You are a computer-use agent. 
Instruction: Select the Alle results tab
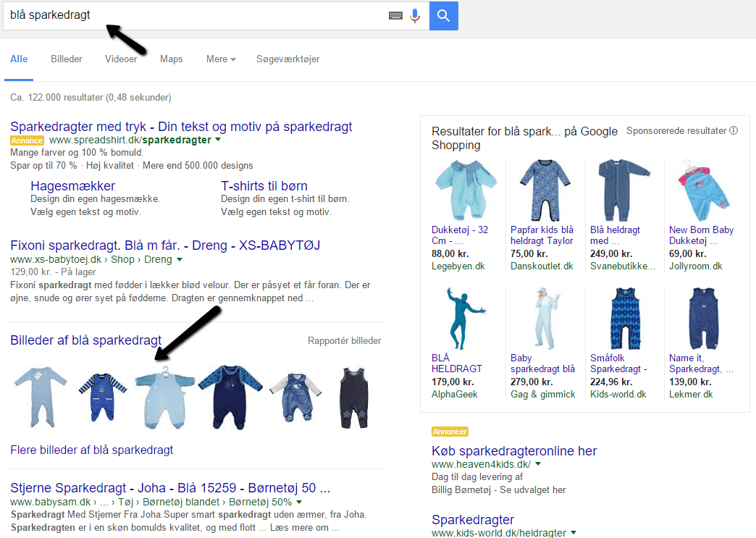tap(19, 59)
